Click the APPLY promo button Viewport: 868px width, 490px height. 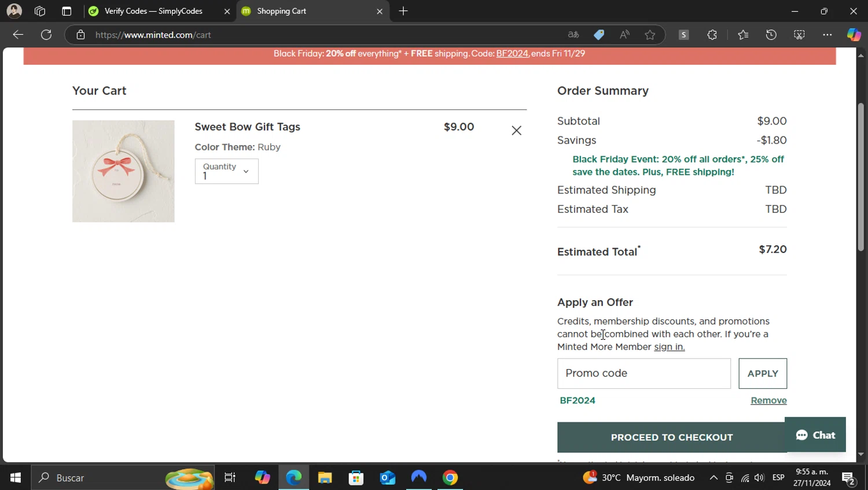tap(763, 374)
